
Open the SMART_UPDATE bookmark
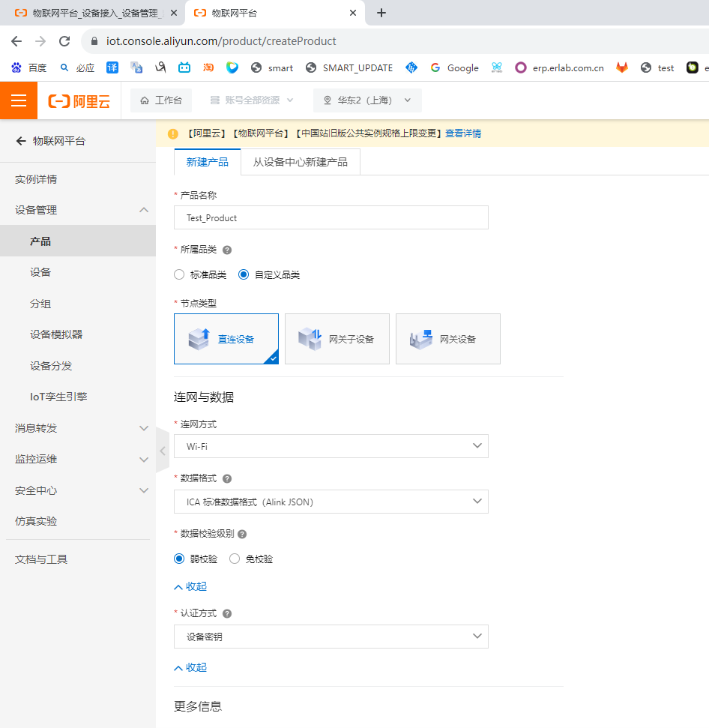[349, 67]
